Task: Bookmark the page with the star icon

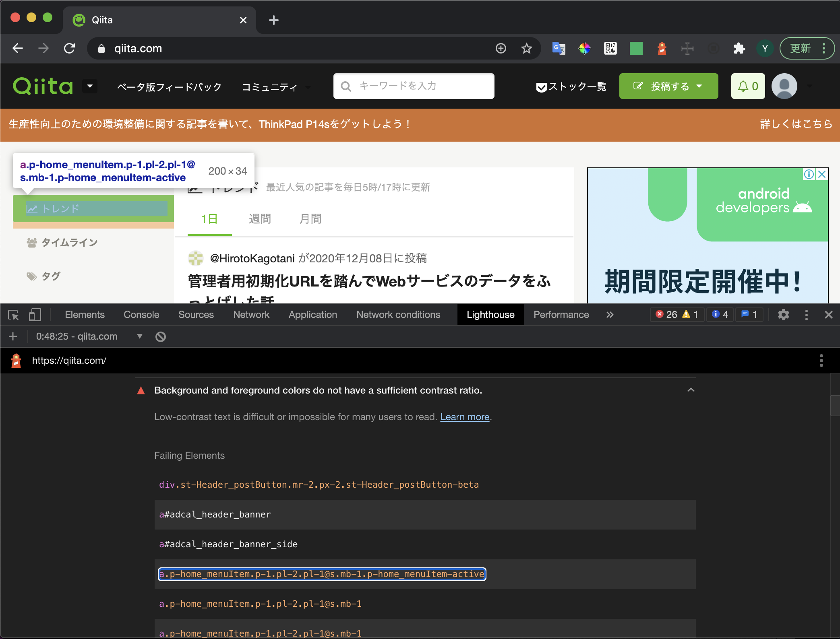Action: pyautogui.click(x=526, y=48)
